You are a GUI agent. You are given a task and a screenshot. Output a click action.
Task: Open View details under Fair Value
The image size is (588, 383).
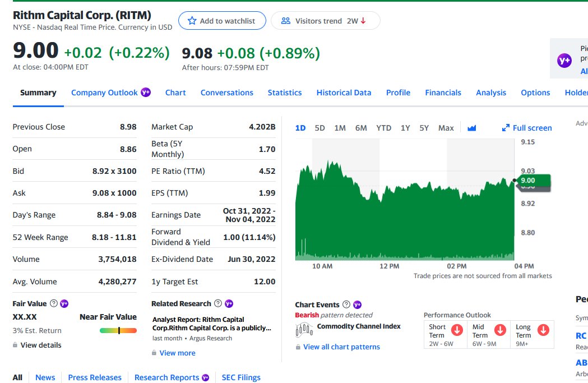[x=41, y=345]
